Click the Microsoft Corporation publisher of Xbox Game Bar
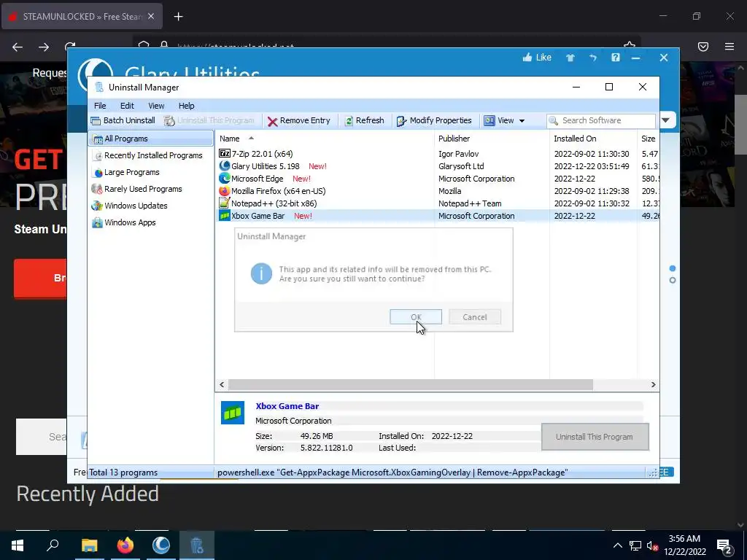This screenshot has height=560, width=747. pyautogui.click(x=476, y=216)
